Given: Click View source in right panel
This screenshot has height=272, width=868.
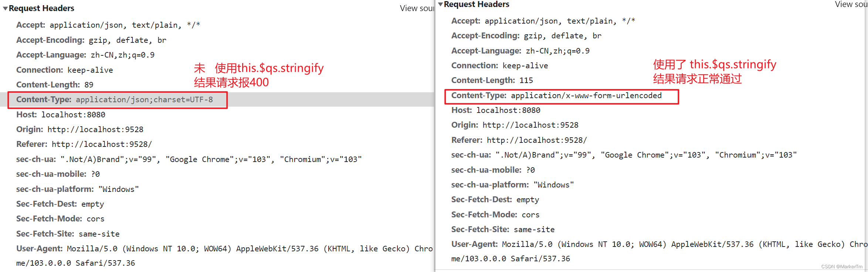Looking at the screenshot, I should pyautogui.click(x=851, y=4).
